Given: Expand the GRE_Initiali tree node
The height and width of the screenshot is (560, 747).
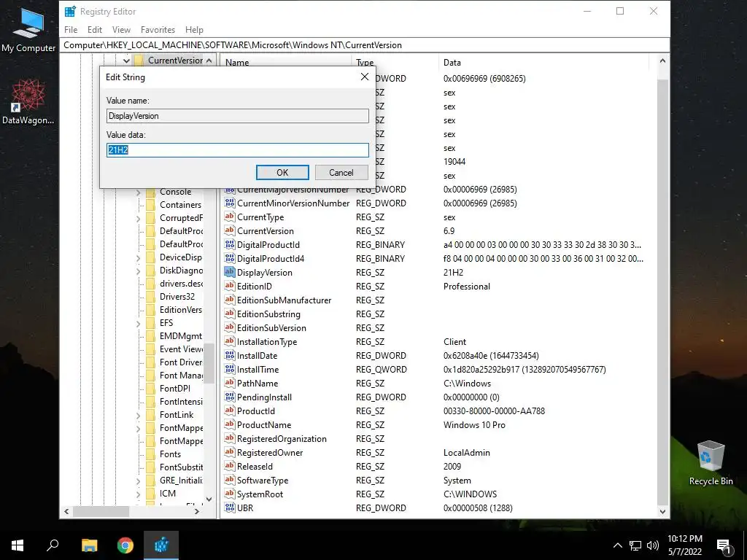Looking at the screenshot, I should pyautogui.click(x=138, y=481).
